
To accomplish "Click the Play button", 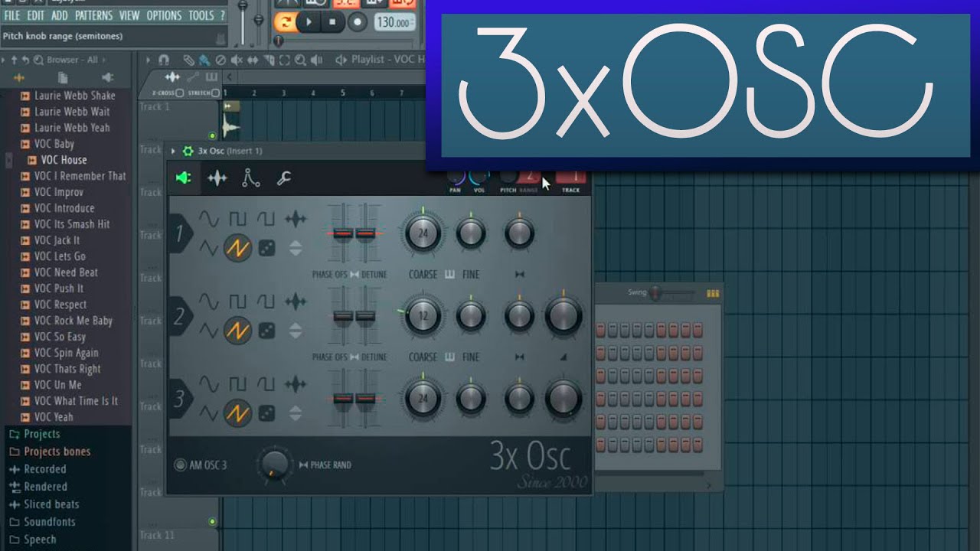I will [309, 21].
